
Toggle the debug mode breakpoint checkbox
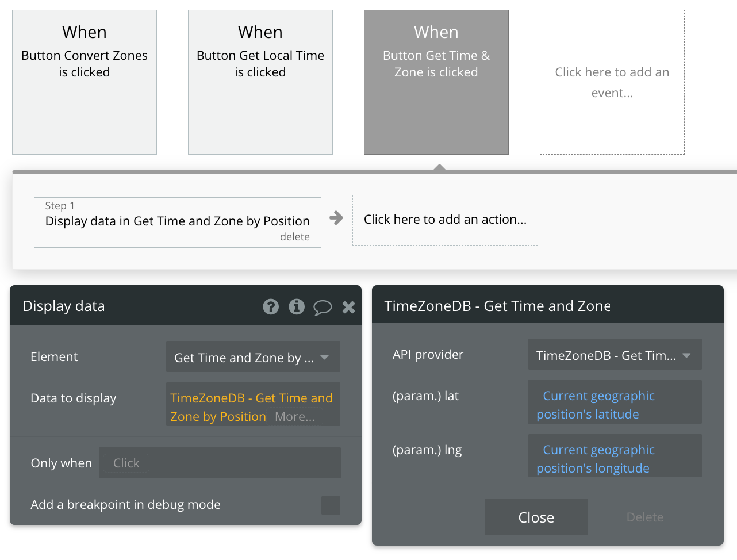[x=331, y=505]
